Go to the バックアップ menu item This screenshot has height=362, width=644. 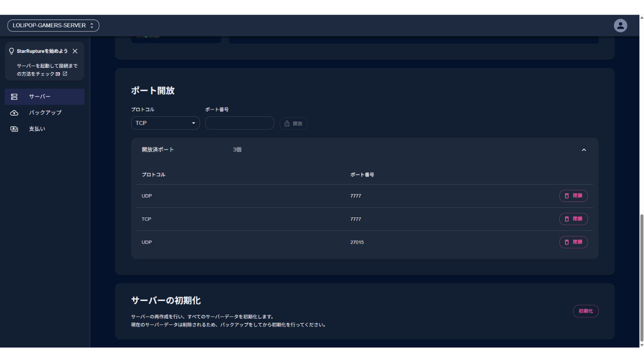45,113
